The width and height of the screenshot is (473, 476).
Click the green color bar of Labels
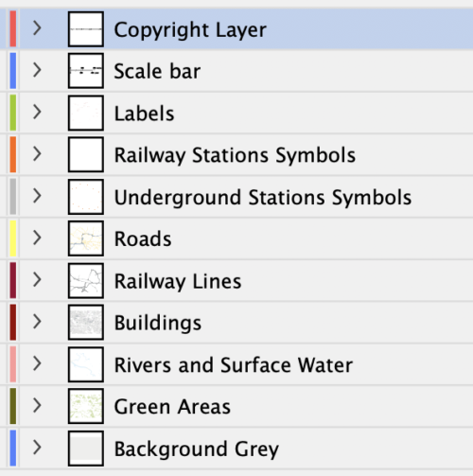pos(13,113)
